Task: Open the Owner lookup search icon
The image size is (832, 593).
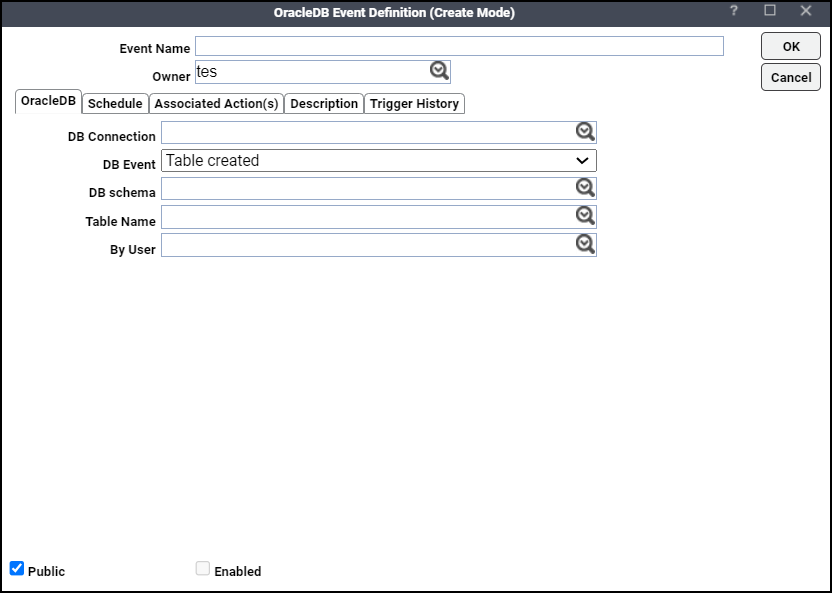Action: (x=439, y=71)
